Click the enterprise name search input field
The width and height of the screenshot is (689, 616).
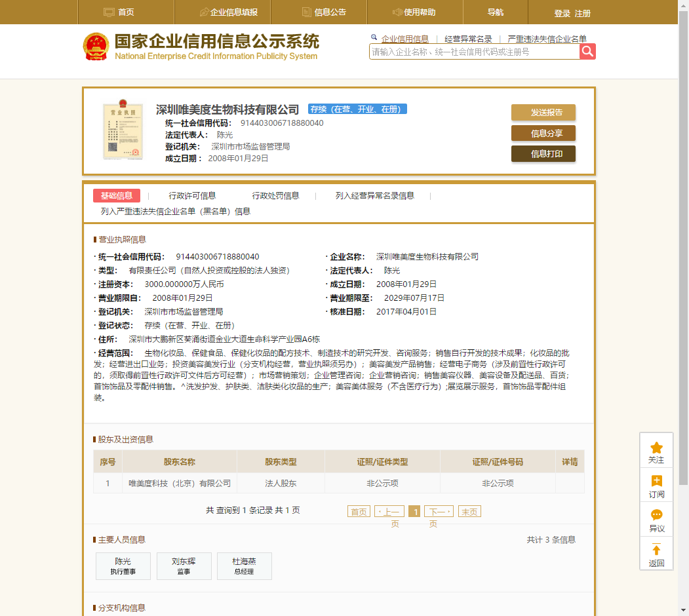[473, 52]
